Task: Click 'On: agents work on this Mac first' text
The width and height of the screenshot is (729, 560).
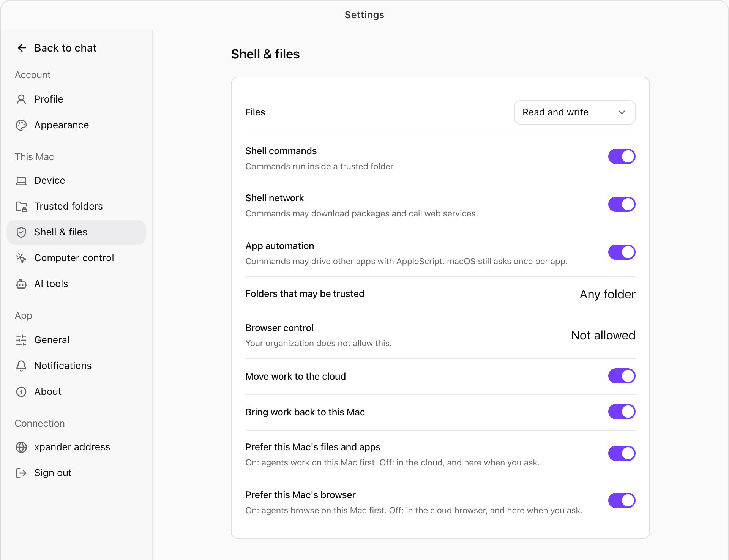Action: [x=392, y=462]
